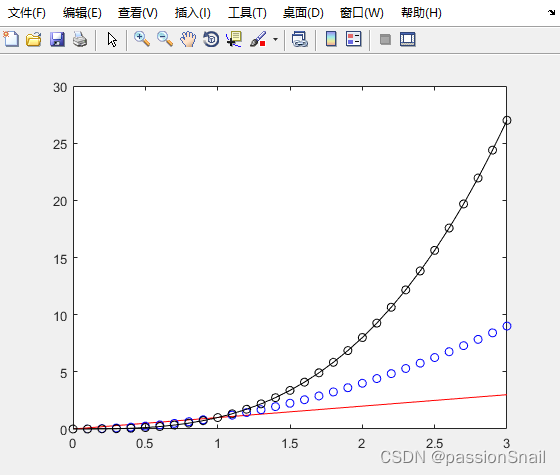Image resolution: width=560 pixels, height=475 pixels.
Task: Expand the Brush color dropdown arrow
Action: (x=275, y=39)
